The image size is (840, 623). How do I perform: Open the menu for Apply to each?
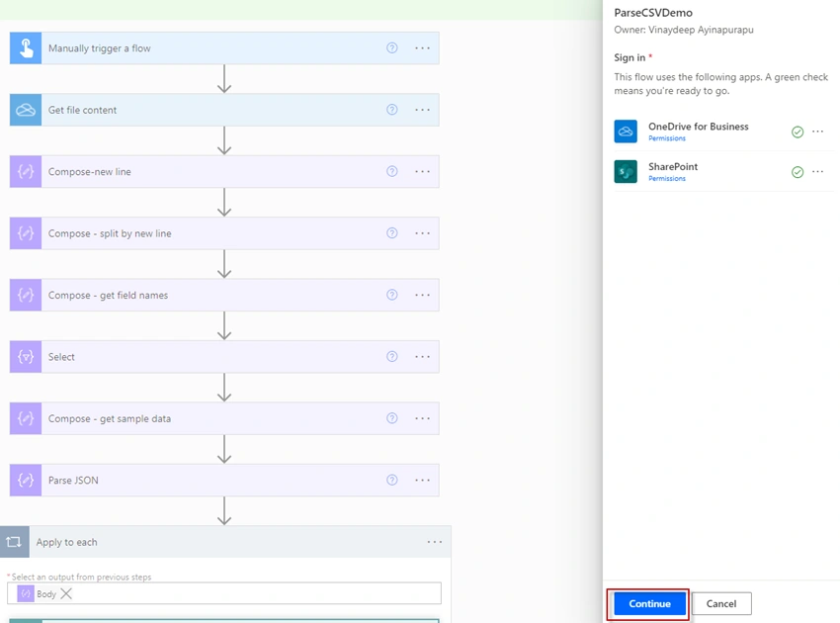click(435, 542)
